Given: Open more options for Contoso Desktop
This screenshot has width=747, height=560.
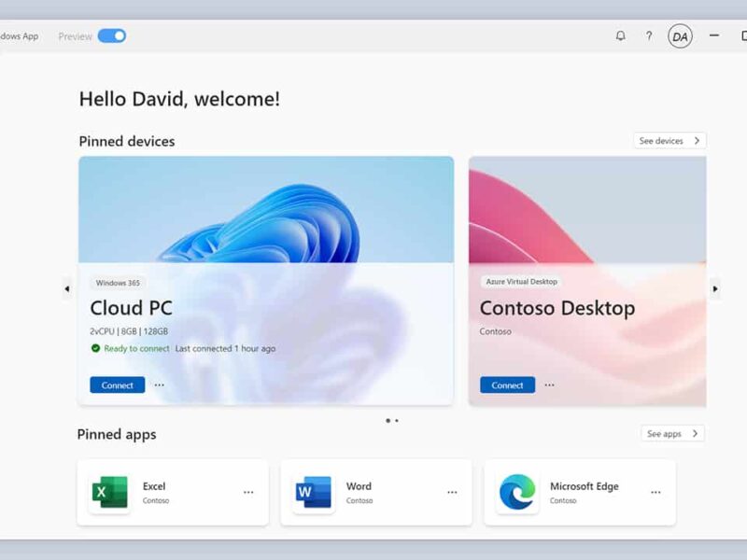Looking at the screenshot, I should [x=549, y=385].
